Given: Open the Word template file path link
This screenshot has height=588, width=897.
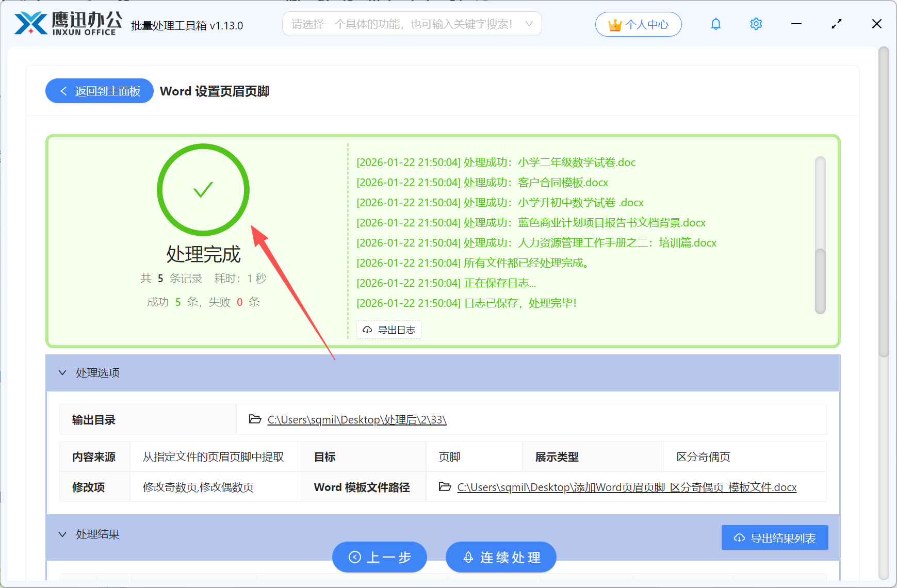Looking at the screenshot, I should (626, 487).
